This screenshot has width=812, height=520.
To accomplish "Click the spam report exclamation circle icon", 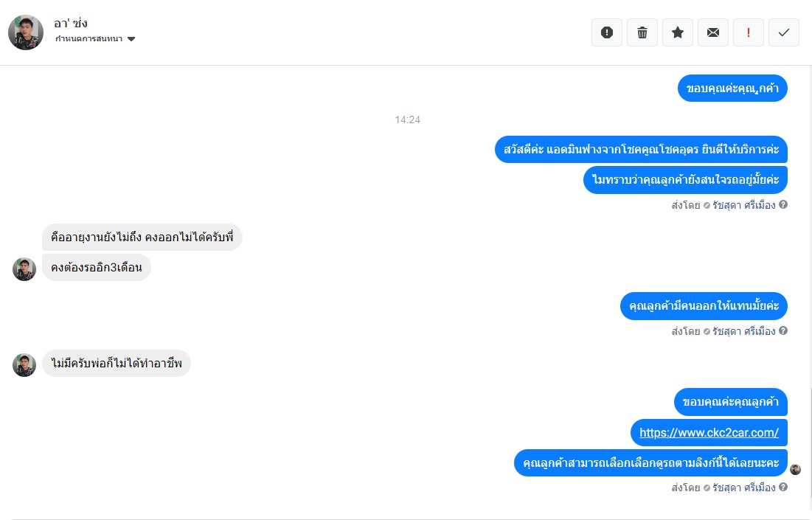I will [607, 32].
